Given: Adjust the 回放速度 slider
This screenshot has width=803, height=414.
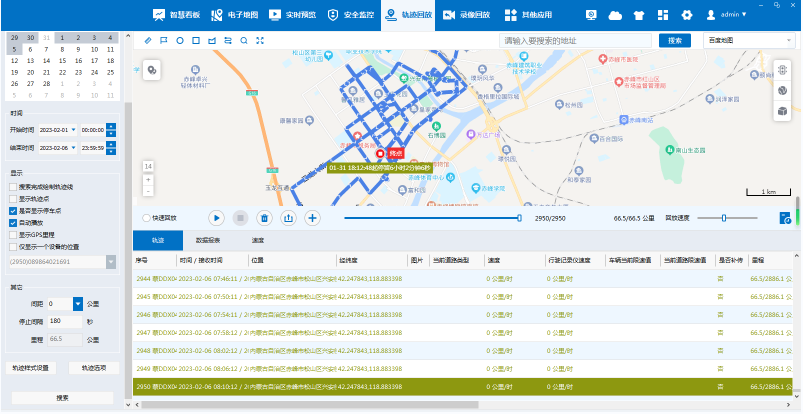Looking at the screenshot, I should point(725,217).
